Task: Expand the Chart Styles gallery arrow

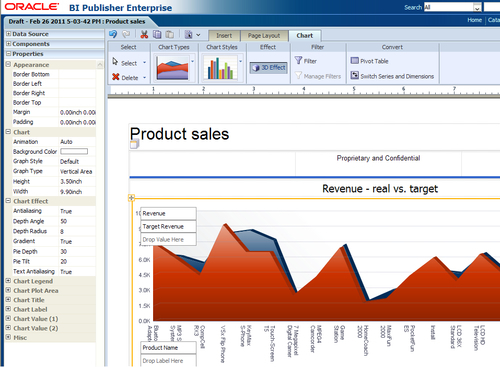Action: [240, 61]
